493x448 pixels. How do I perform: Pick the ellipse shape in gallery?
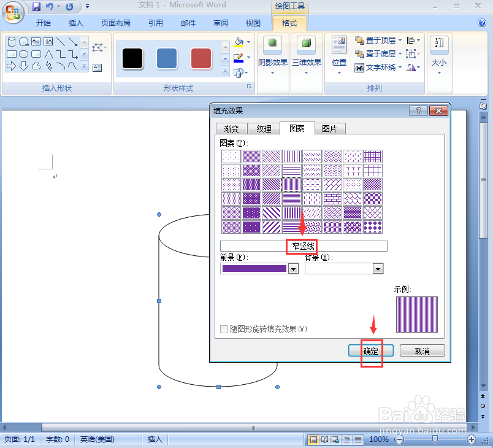pyautogui.click(x=23, y=54)
